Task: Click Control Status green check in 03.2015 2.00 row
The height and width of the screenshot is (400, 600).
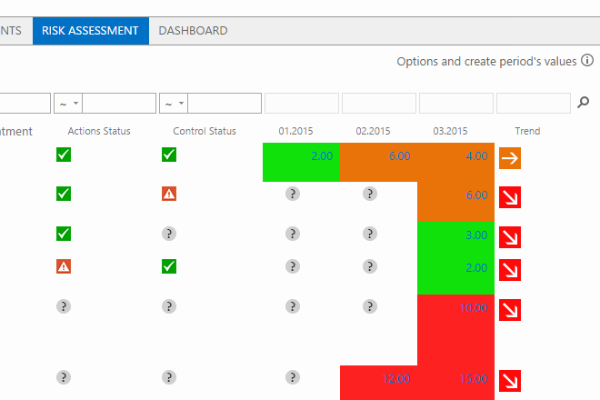Action: click(169, 266)
